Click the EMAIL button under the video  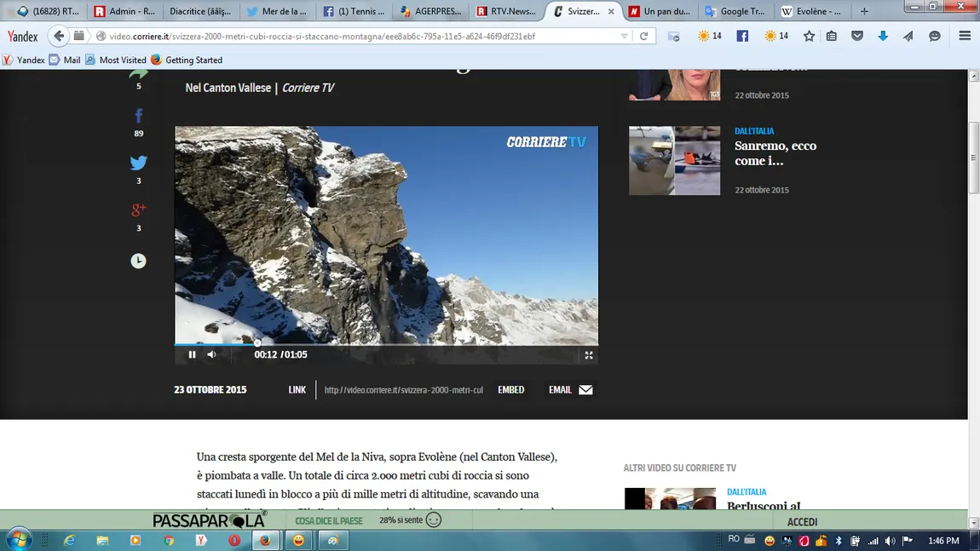pos(560,390)
